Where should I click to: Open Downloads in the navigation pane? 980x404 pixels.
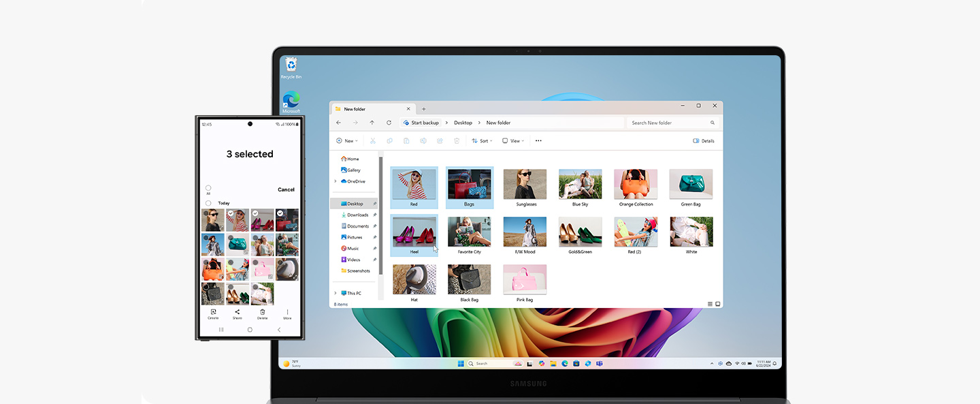point(354,215)
